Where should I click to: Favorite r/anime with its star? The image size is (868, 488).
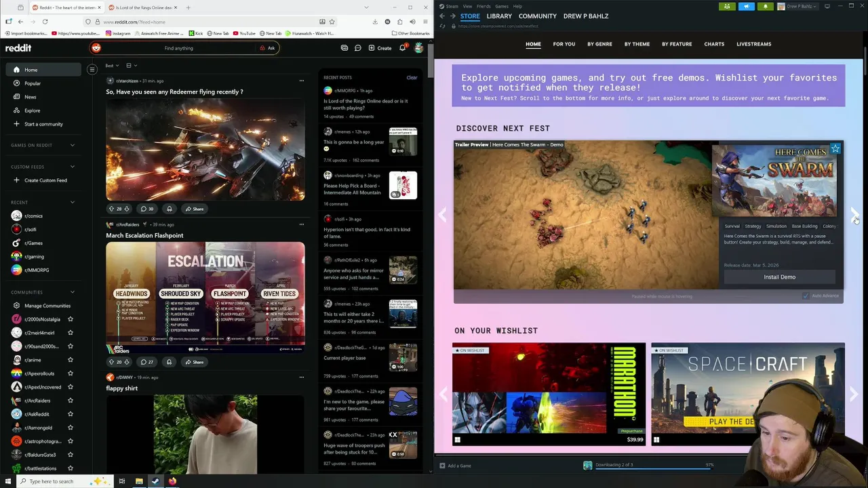pyautogui.click(x=71, y=360)
